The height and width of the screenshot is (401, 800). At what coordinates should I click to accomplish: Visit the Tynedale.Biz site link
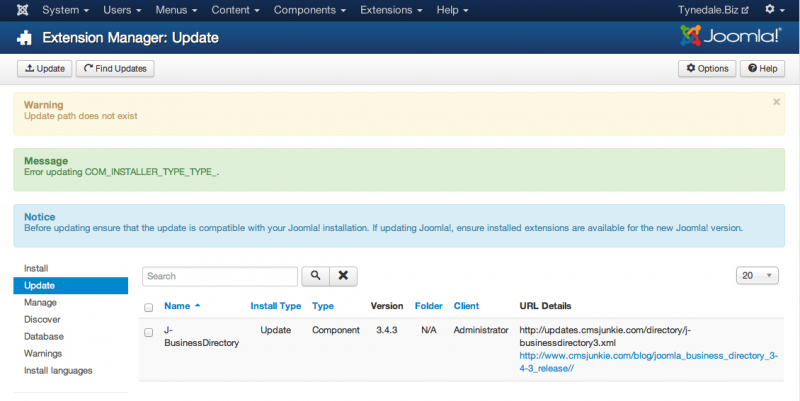coord(713,10)
